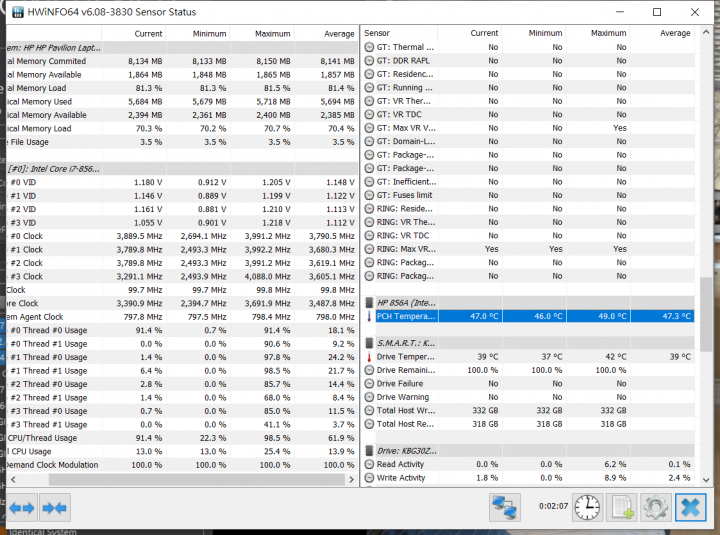Click the GT: Thermal sensor status icon

[x=369, y=47]
